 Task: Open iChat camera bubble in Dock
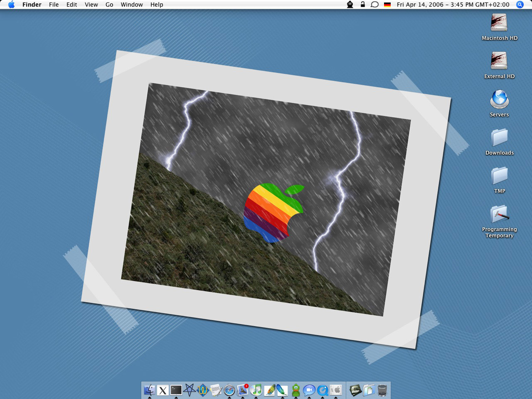tap(309, 390)
